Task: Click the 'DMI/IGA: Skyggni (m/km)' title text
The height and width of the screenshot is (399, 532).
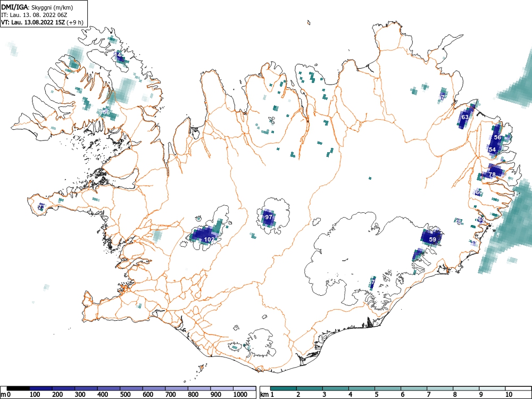Action: [x=37, y=7]
